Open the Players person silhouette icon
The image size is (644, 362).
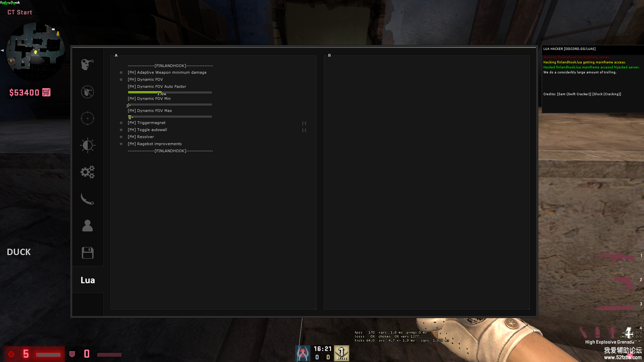(87, 226)
